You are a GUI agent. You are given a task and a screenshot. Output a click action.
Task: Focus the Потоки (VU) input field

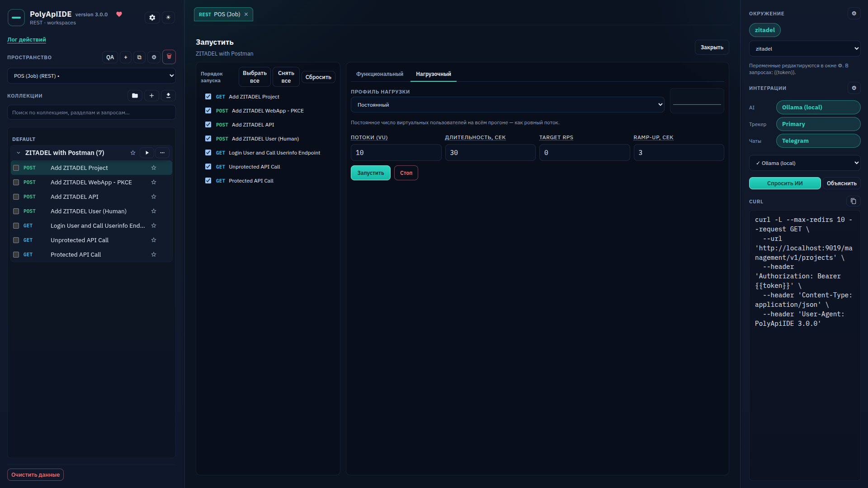[396, 153]
